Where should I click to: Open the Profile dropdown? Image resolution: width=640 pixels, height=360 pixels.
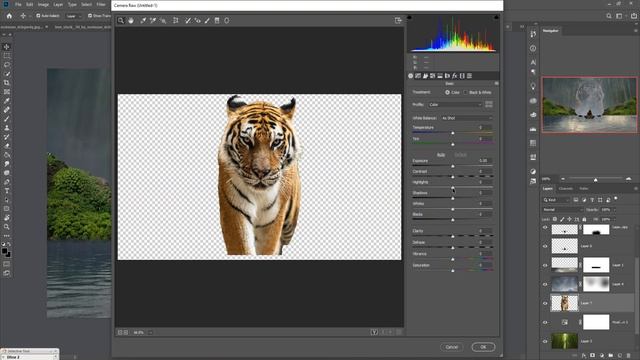click(455, 105)
